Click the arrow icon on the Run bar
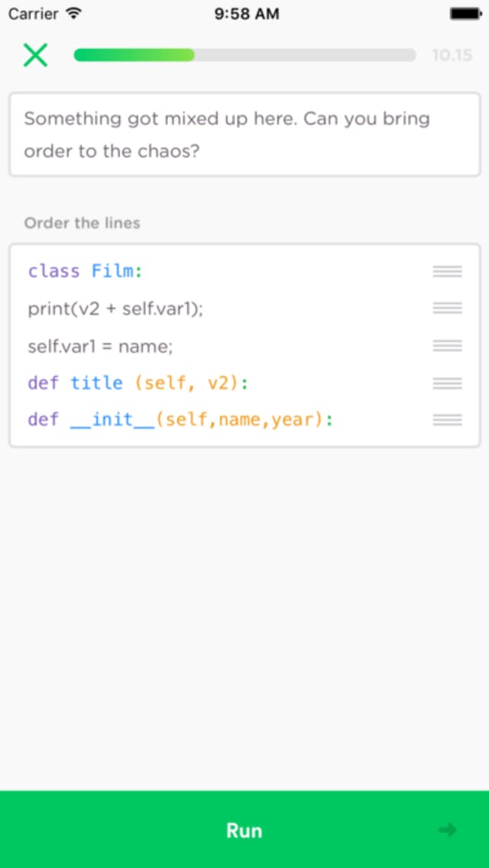Viewport: 489px width, 868px height. (x=448, y=830)
